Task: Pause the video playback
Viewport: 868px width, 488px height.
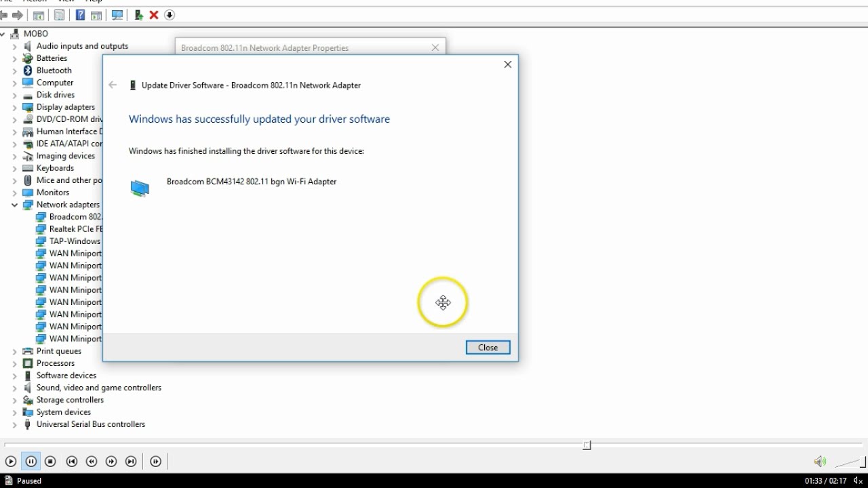Action: (31, 462)
